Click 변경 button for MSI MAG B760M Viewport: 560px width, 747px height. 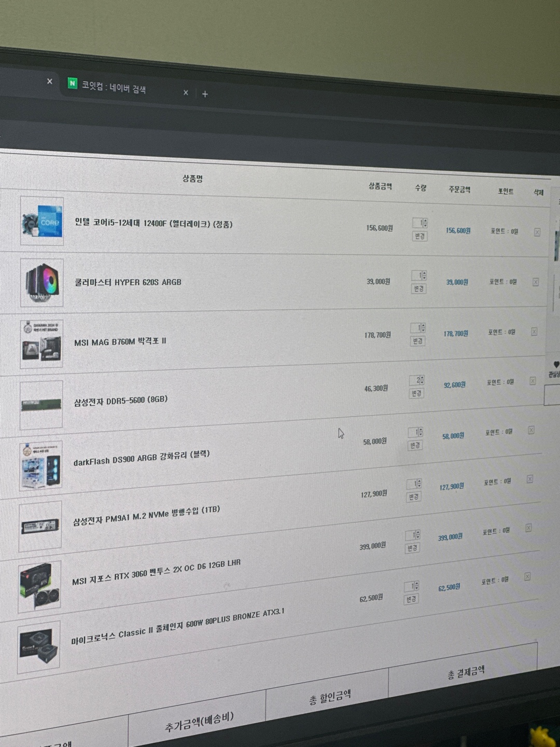pyautogui.click(x=417, y=341)
